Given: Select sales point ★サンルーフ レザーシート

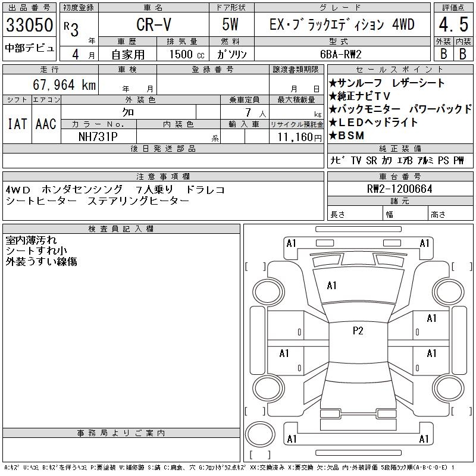Looking at the screenshot, I should [x=387, y=83].
